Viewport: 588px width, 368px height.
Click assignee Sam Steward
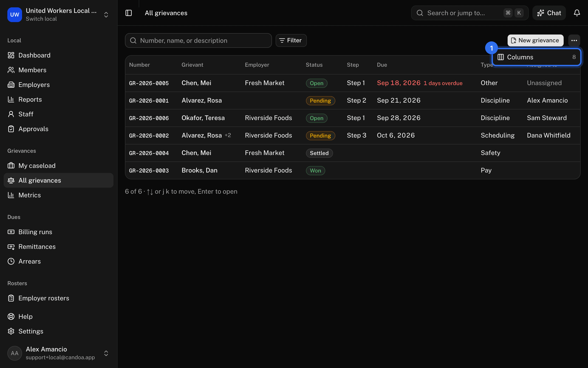(546, 118)
